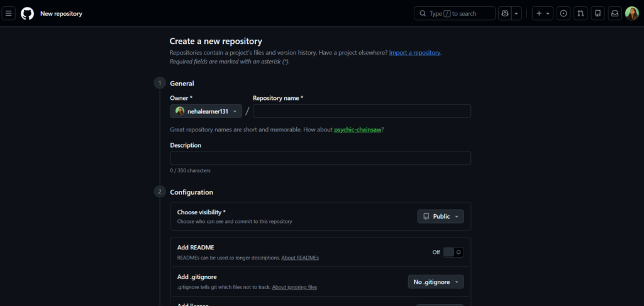The image size is (644, 306).
Task: Open the About READMEs link
Action: 300,258
